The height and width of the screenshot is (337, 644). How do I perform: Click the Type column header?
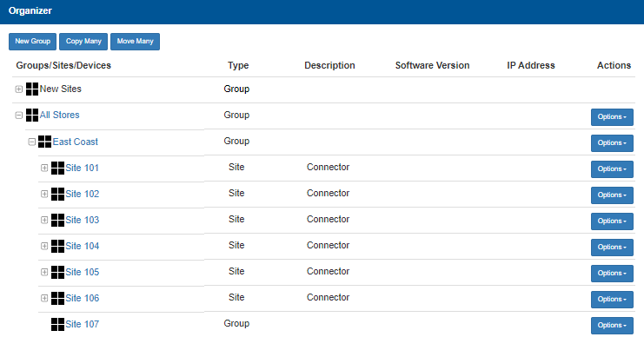(x=238, y=65)
